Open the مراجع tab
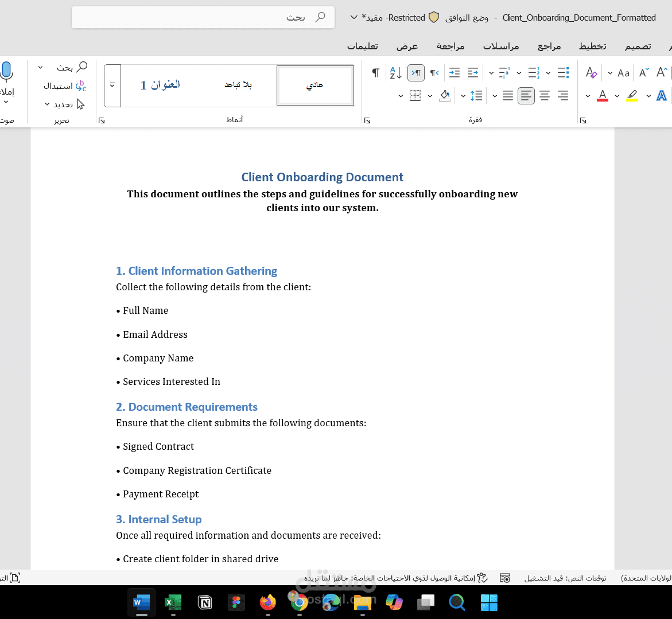Viewport: 672px width, 619px height. pos(549,46)
